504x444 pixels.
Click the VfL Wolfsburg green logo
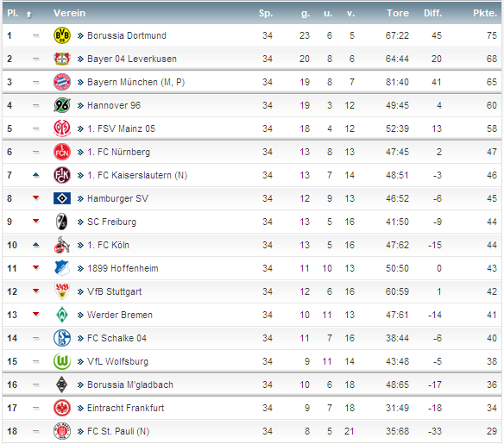tap(62, 361)
